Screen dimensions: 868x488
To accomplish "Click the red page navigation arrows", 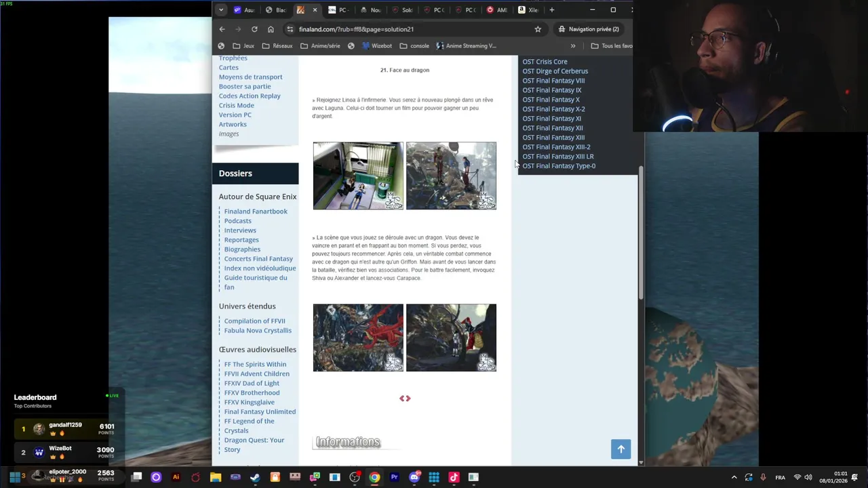I will click(405, 399).
